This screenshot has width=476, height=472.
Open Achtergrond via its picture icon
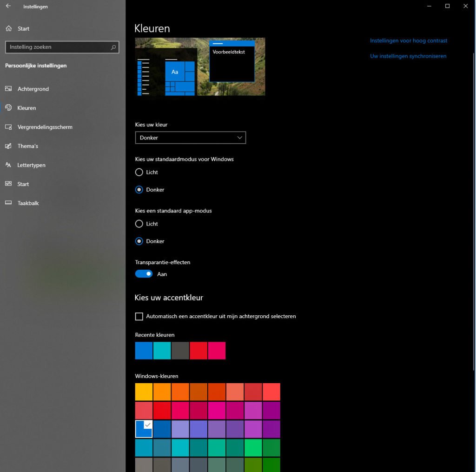(8, 89)
